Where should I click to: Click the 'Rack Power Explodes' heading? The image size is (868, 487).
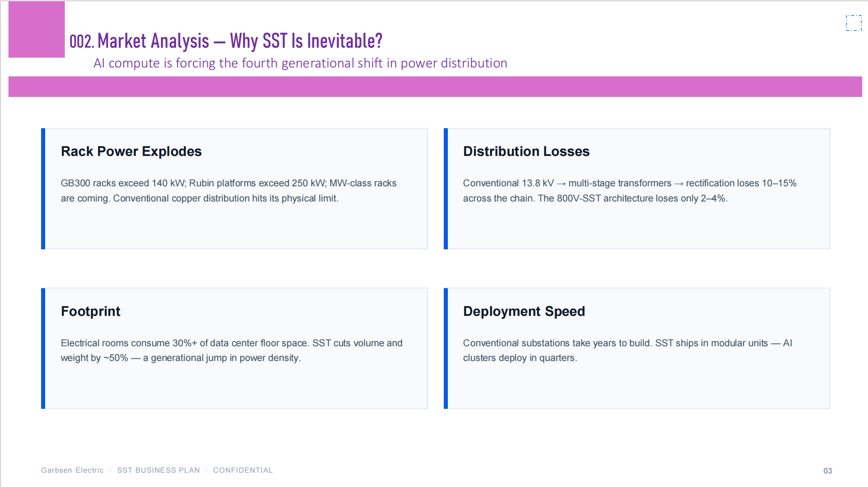coord(131,151)
